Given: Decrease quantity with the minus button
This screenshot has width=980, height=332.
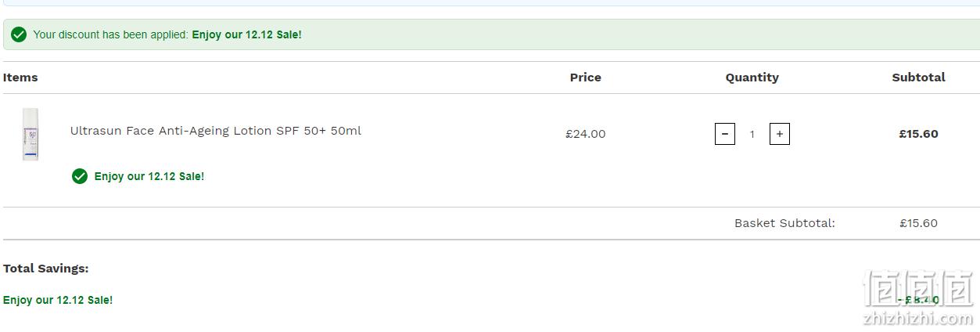Looking at the screenshot, I should [724, 134].
